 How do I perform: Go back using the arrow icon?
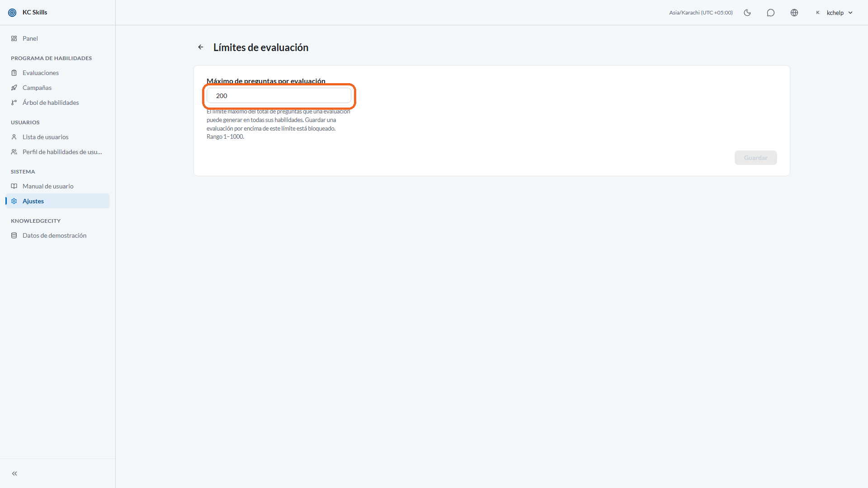pos(201,47)
